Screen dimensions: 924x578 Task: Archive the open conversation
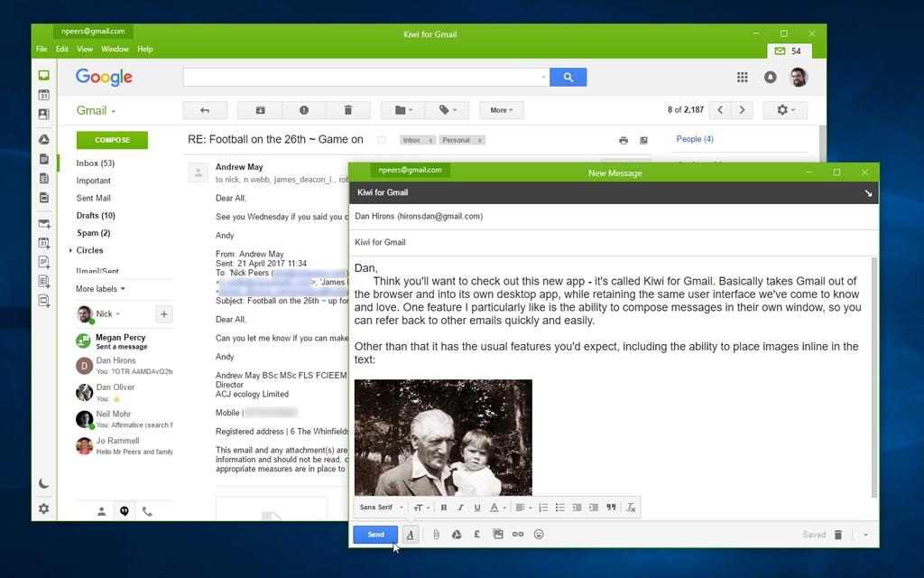[x=260, y=110]
